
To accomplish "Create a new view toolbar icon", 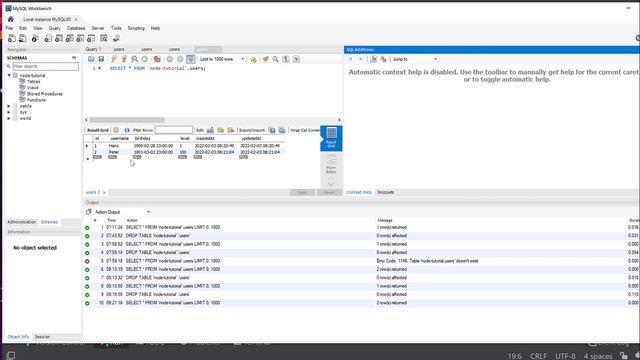I will (70, 38).
